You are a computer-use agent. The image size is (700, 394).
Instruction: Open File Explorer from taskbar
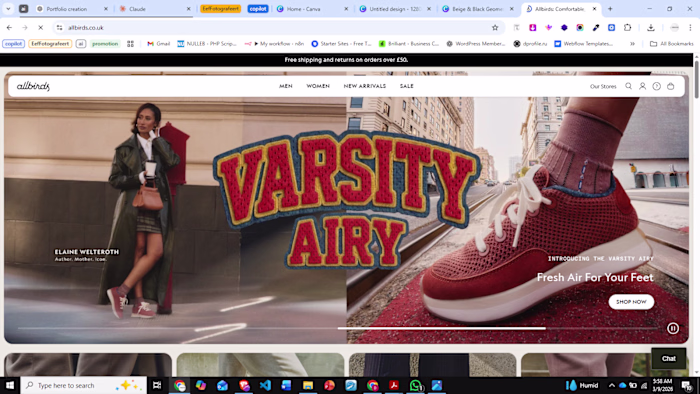tap(308, 385)
